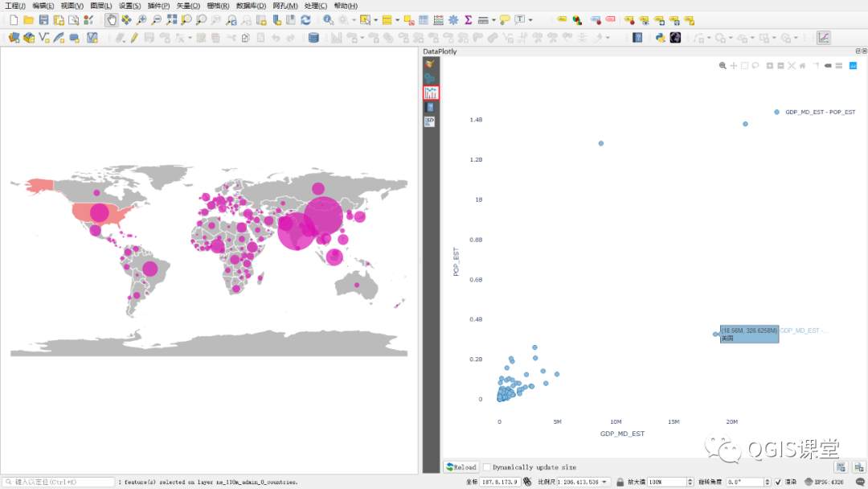The image size is (868, 489).
Task: Open the 编辑(E) edit menu
Action: 43,6
